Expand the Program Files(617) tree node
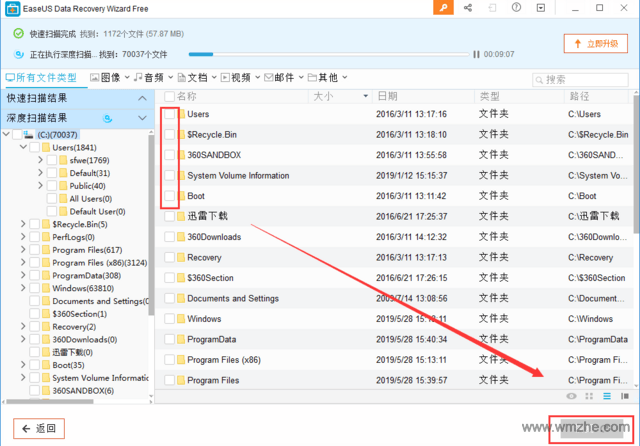 [x=23, y=250]
